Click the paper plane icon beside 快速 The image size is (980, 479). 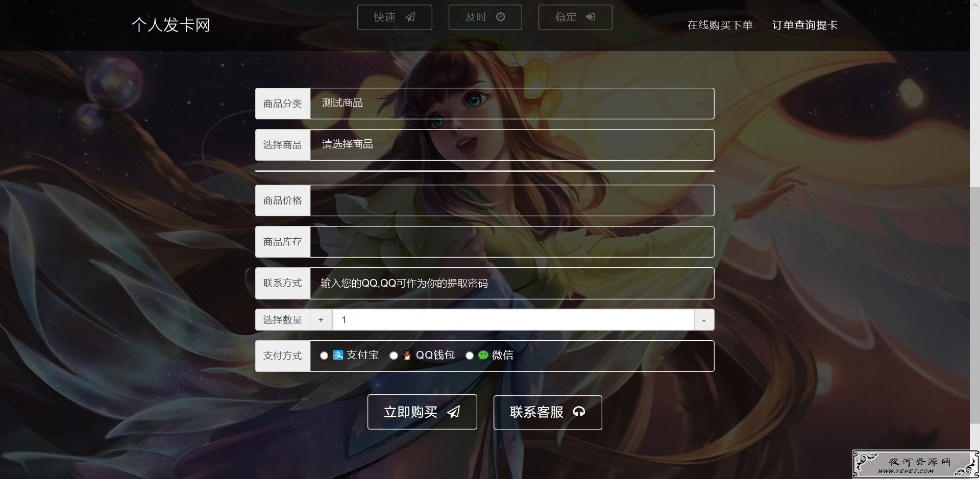(410, 17)
